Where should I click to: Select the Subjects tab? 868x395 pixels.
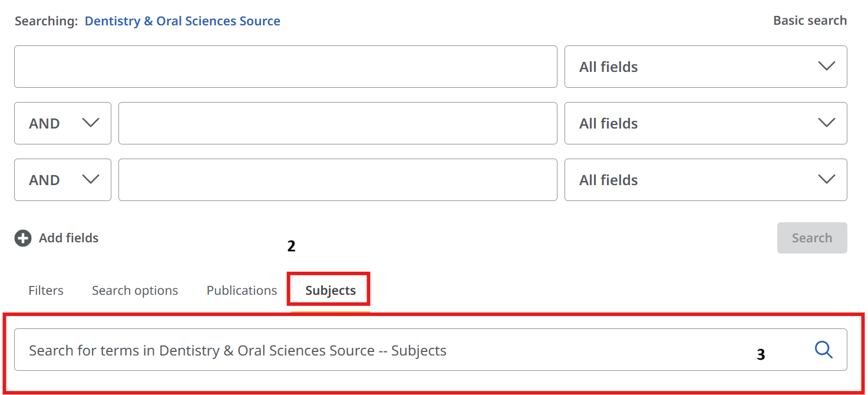click(x=331, y=291)
